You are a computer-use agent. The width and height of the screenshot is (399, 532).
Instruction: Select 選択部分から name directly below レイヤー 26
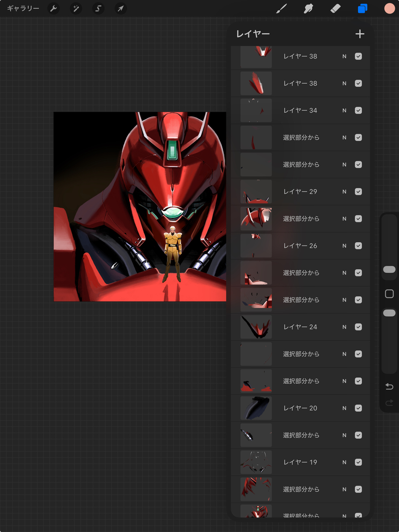point(301,273)
